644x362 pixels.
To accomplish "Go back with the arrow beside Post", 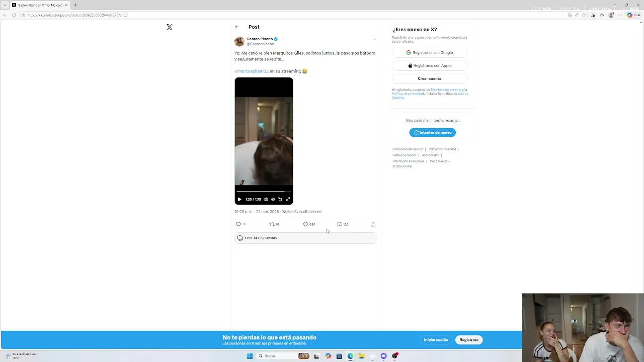I will [x=237, y=27].
